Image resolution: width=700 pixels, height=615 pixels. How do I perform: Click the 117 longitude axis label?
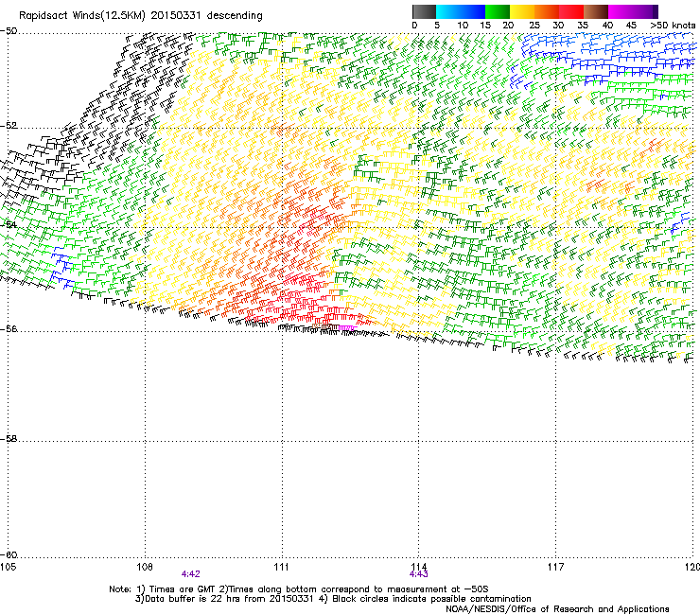(556, 567)
